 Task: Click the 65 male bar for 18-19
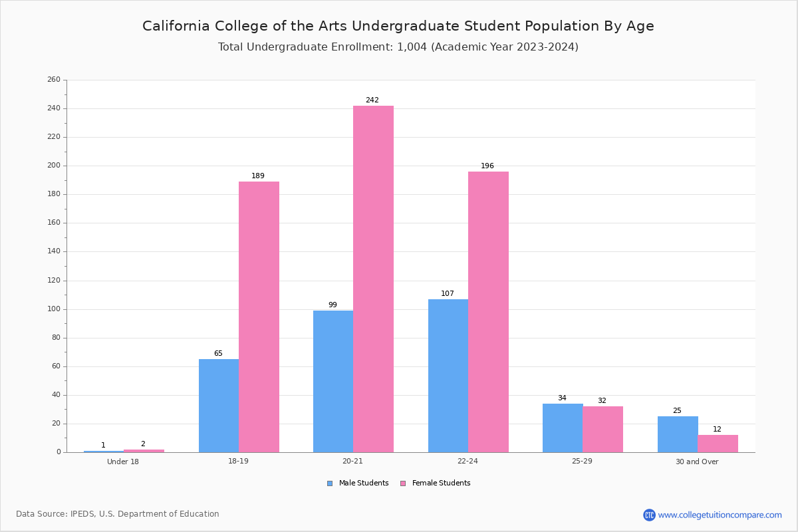click(x=219, y=406)
